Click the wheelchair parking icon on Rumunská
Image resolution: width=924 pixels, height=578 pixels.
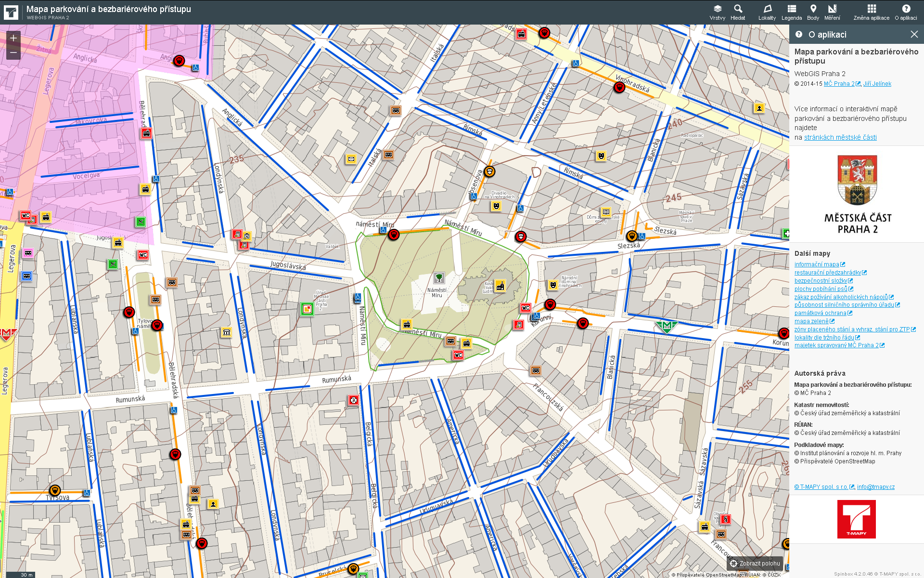click(x=174, y=410)
